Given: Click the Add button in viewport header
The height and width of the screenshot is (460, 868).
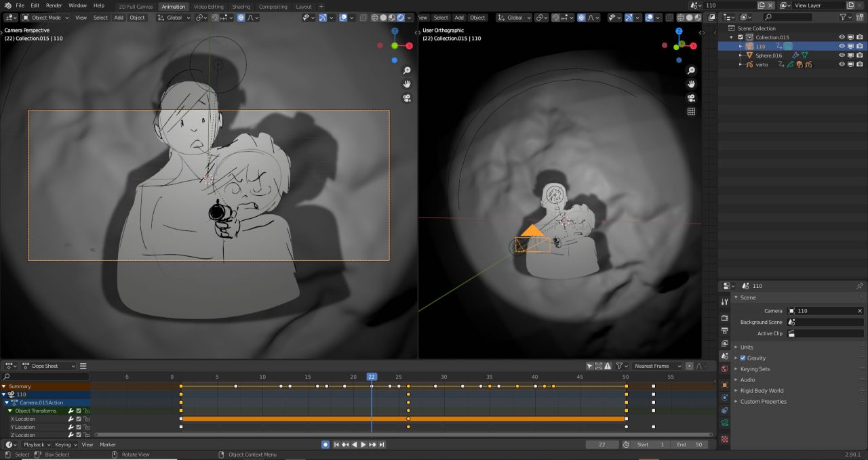Looking at the screenshot, I should tap(118, 18).
